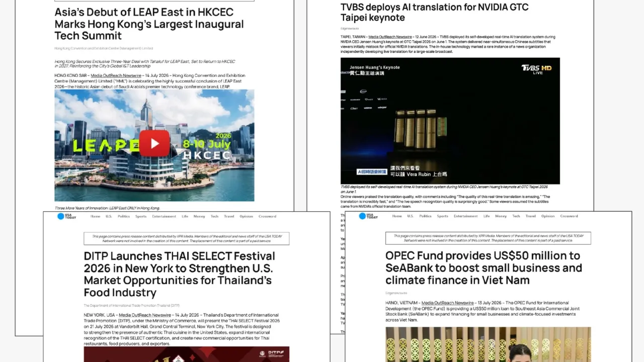Click the Edgenewswire byline under the OPEC Fund headline
644x362 pixels.
[x=396, y=293]
